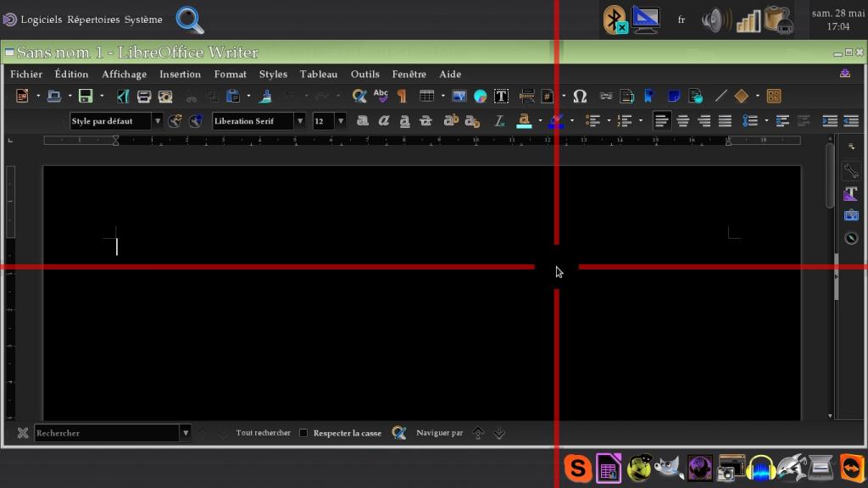Click the Print icon in the toolbar

pyautogui.click(x=144, y=97)
